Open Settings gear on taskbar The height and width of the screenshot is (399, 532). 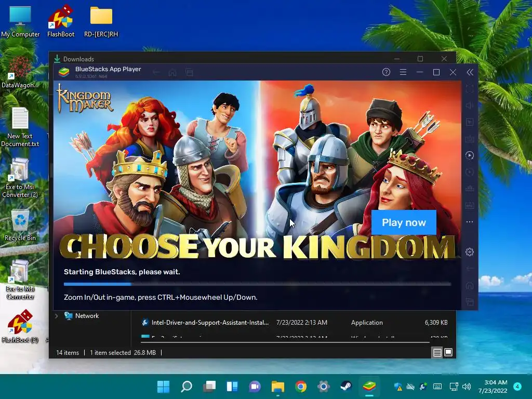pyautogui.click(x=323, y=387)
